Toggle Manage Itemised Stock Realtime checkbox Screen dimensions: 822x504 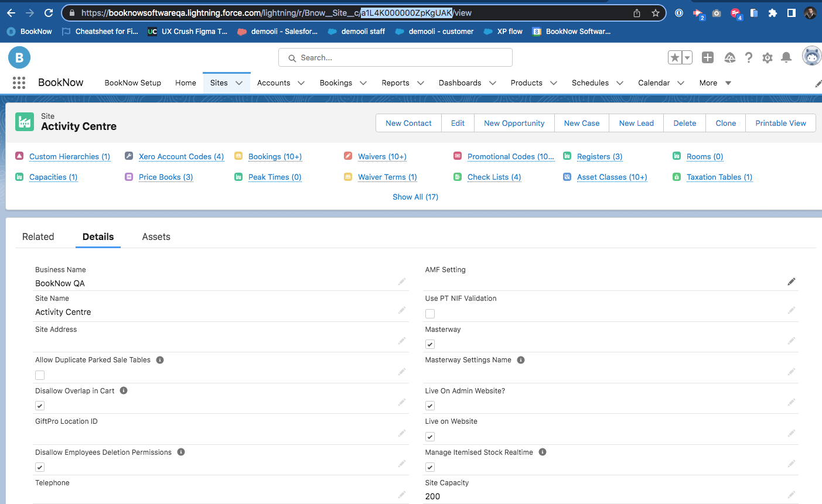430,467
